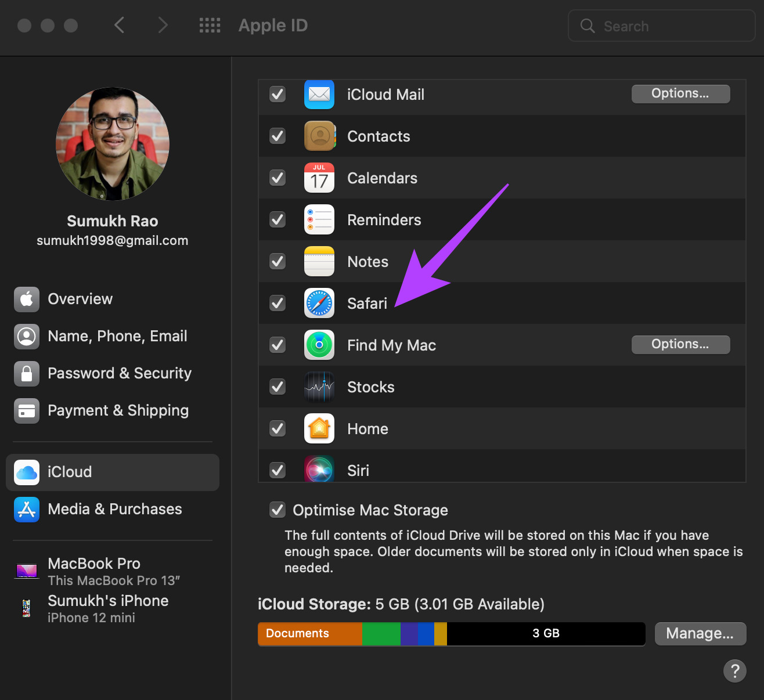Open Media & Purchases section
Screen dimensions: 764x700
[113, 510]
